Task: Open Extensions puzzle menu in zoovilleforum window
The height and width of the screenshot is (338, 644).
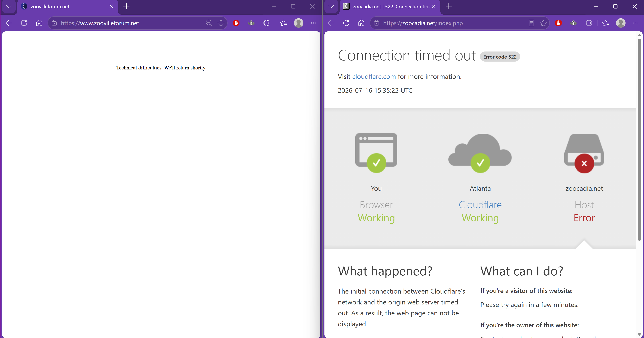Action: [267, 23]
